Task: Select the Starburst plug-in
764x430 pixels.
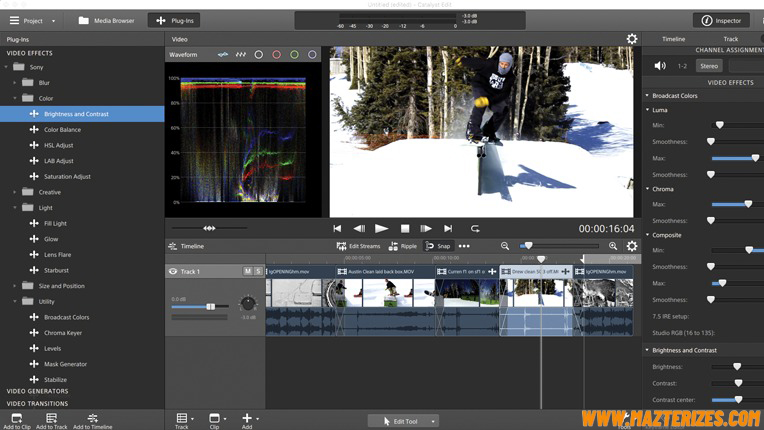Action: coord(56,270)
